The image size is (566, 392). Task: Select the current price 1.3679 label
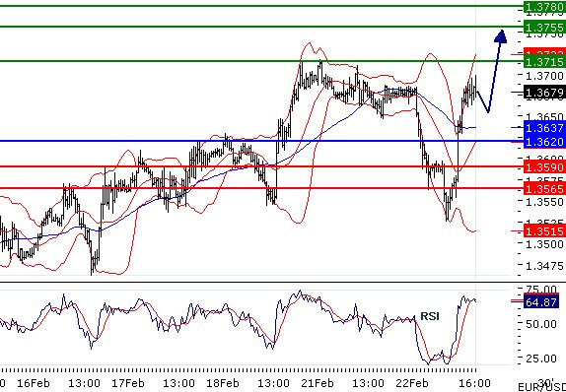(x=544, y=93)
